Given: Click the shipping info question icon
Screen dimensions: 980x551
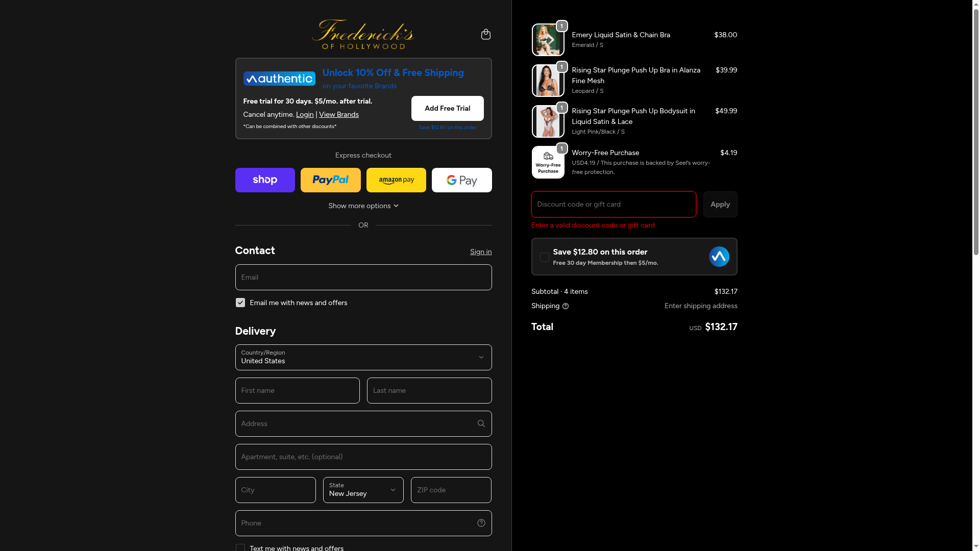Looking at the screenshot, I should coord(565,306).
